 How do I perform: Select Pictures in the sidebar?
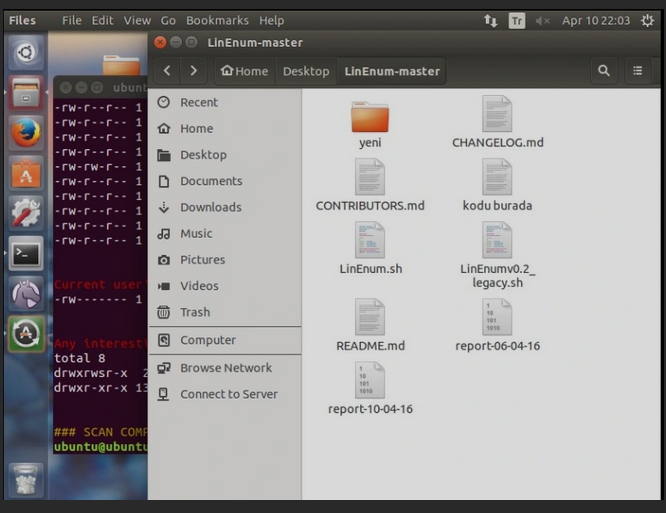coord(225,259)
